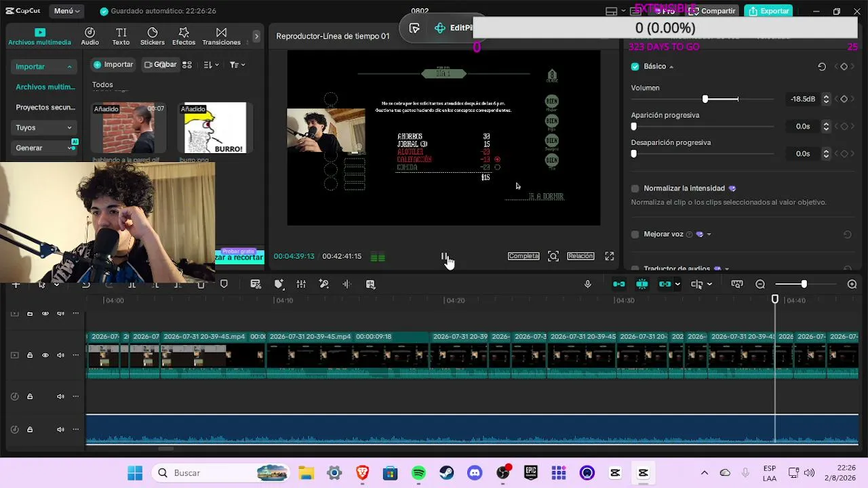Switch to the Stickers tab
Viewport: 868px width, 488px height.
(x=152, y=37)
